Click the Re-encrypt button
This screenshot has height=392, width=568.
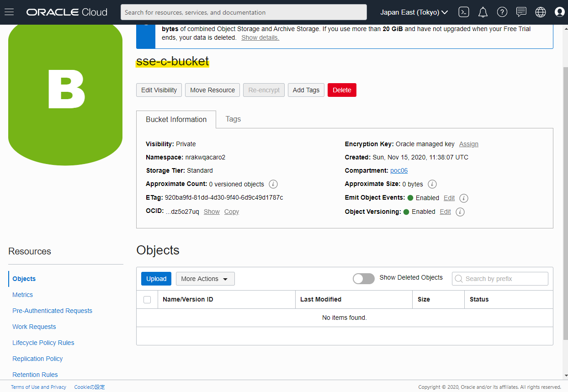(264, 90)
